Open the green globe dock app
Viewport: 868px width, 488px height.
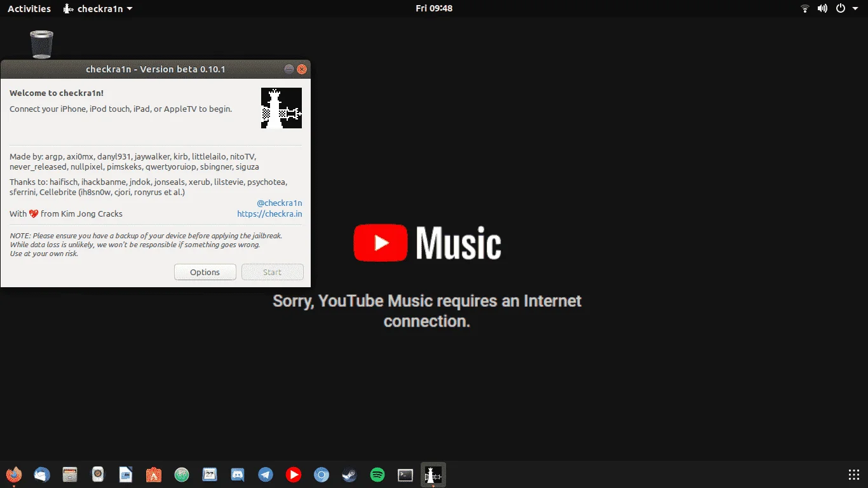182,475
